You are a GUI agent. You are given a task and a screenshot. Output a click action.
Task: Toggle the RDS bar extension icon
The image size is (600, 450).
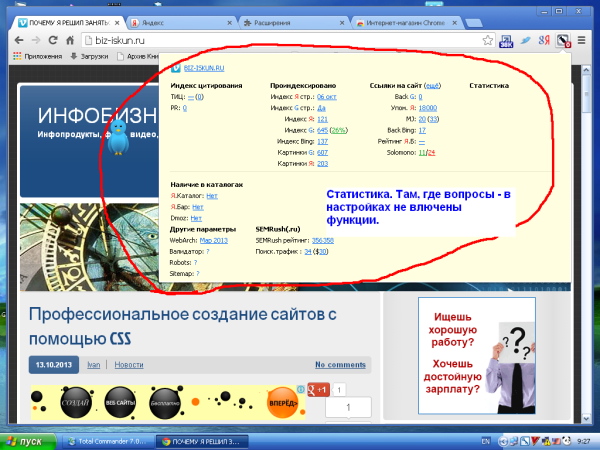click(x=563, y=41)
